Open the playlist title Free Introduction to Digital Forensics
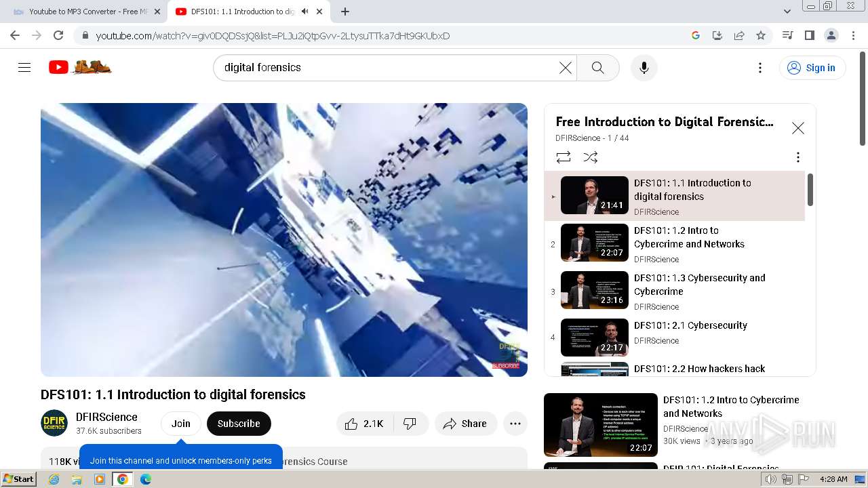The height and width of the screenshot is (488, 868). click(x=665, y=122)
